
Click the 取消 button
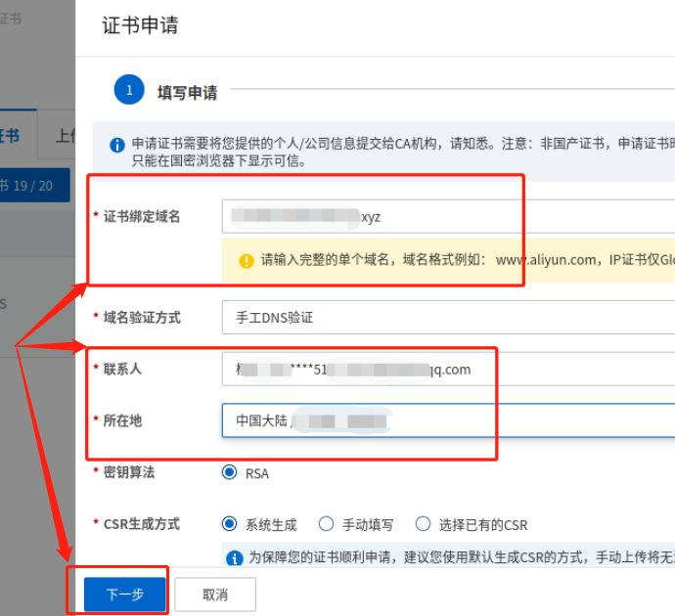point(215,594)
